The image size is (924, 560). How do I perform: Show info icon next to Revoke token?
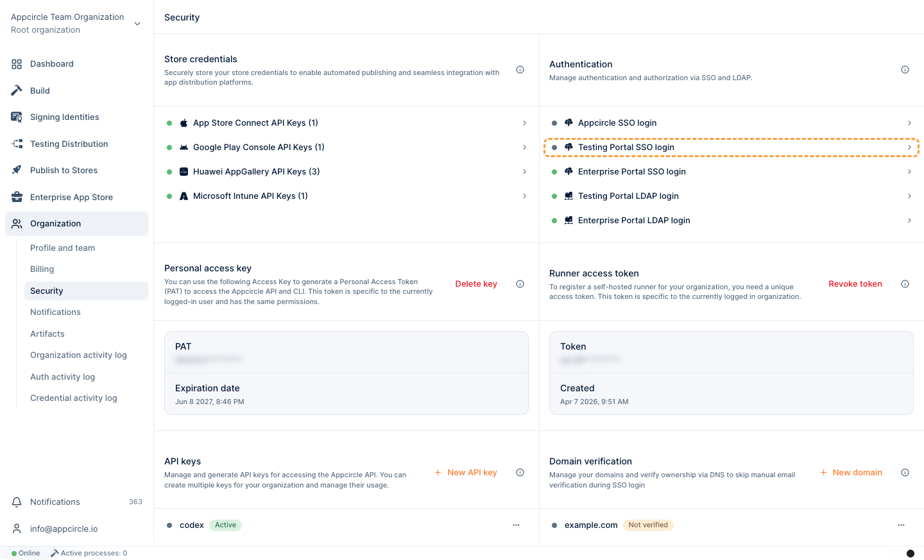905,284
